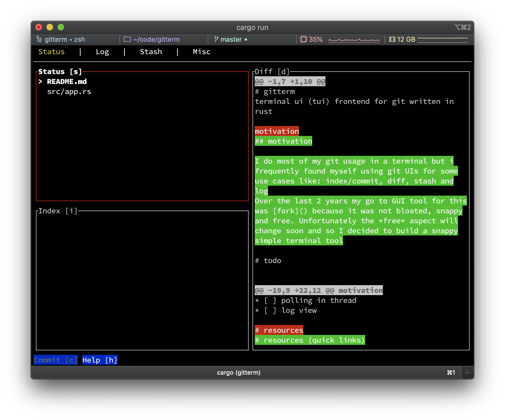Image resolution: width=505 pixels, height=420 pixels.
Task: Switch to the Status tab
Action: (x=51, y=52)
